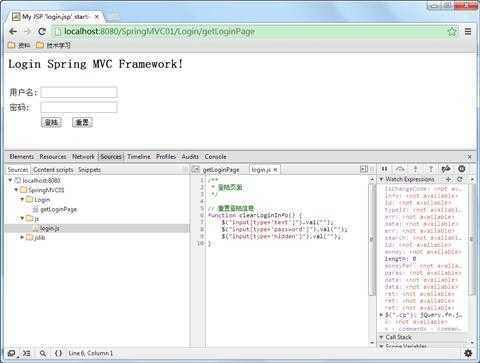Screen dimensions: 480x363
Task: Click the browser forward arrow
Action: pos(27,32)
